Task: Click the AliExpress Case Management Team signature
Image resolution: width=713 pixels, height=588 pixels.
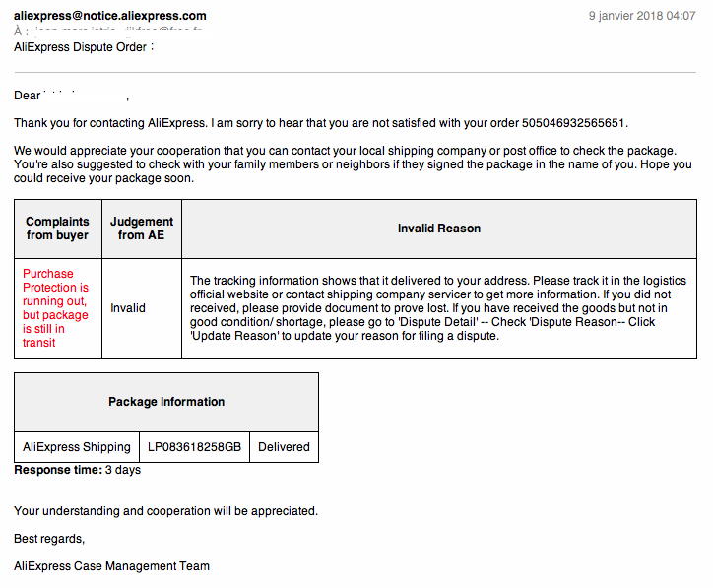Action: click(x=112, y=566)
